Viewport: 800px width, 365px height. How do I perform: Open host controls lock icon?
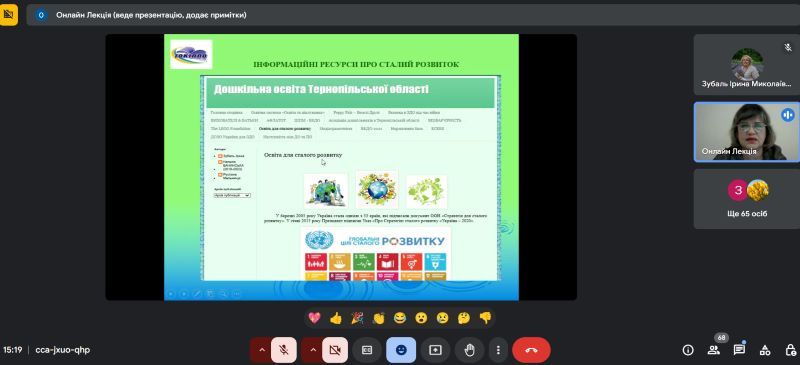pos(790,350)
